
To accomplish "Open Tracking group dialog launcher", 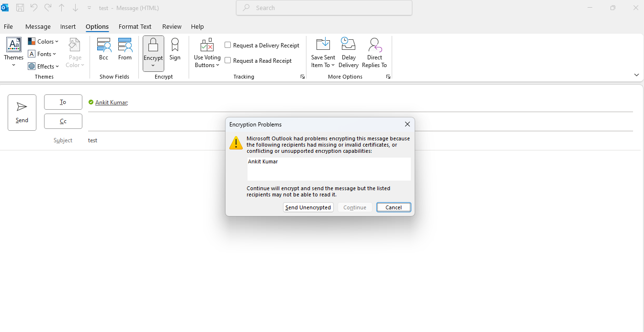I will (x=303, y=77).
